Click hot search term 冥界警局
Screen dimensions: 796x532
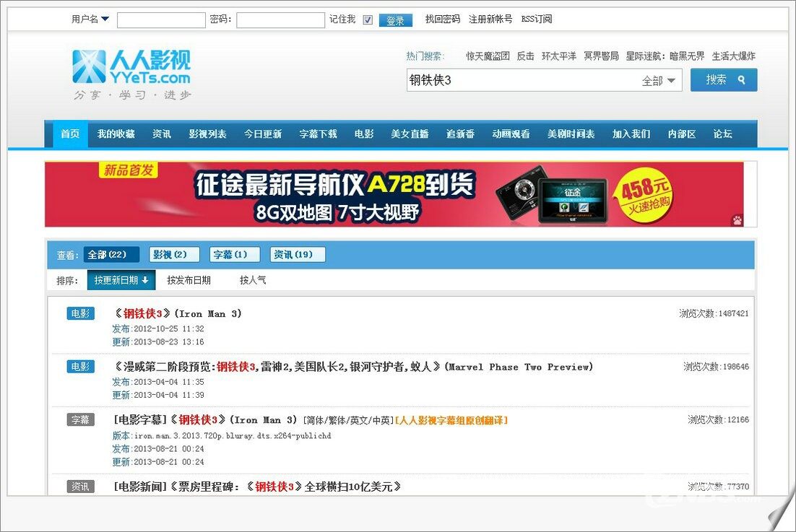(x=601, y=56)
